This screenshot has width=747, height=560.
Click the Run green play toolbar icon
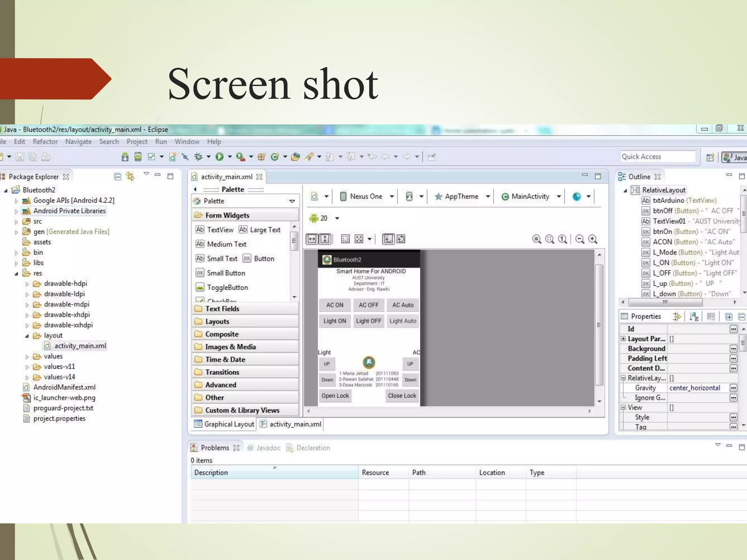219,157
